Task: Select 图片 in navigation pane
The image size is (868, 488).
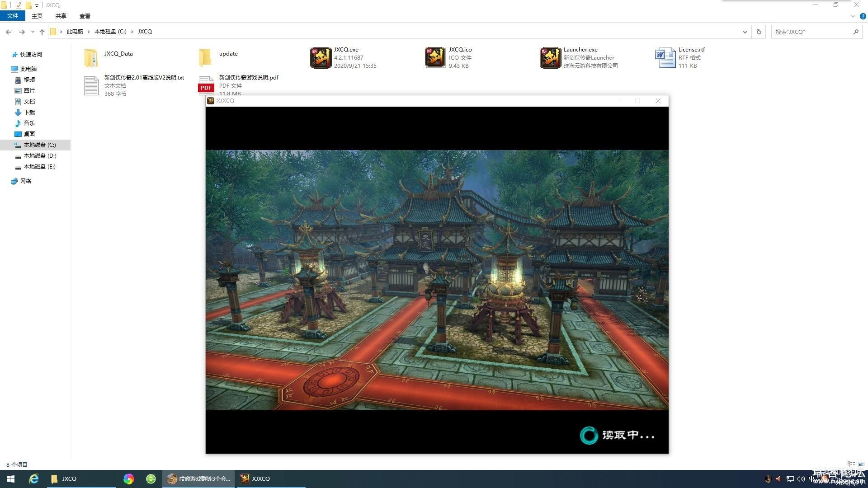Action: coord(29,90)
